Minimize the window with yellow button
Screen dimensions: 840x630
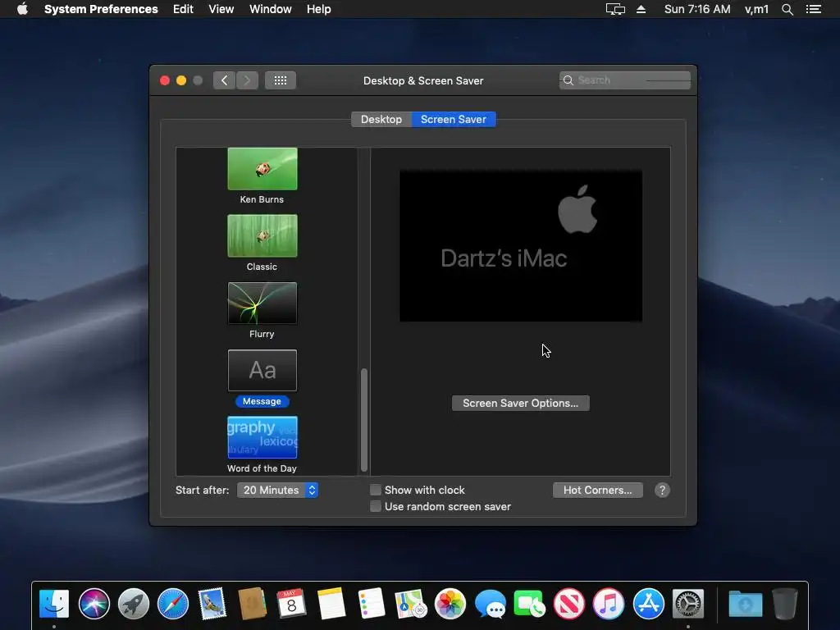[x=181, y=80]
